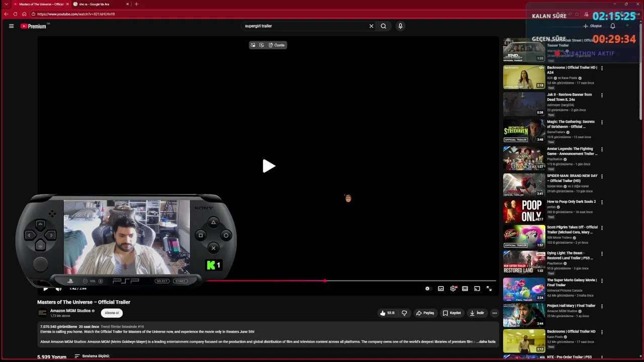Image resolution: width=644 pixels, height=362 pixels.
Task: Switch to theater mode view
Action: coord(465,289)
